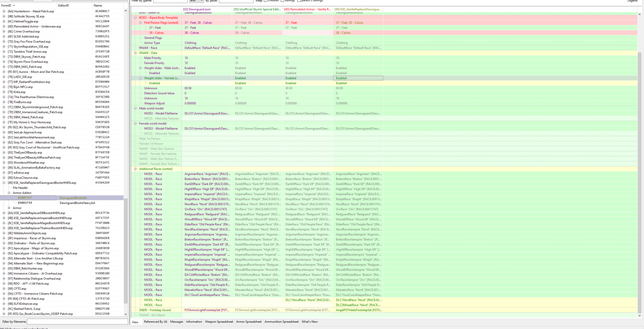Click the [05] Unofficial Skyrim Special Edition header
The height and width of the screenshot is (329, 644).
coord(257,9)
